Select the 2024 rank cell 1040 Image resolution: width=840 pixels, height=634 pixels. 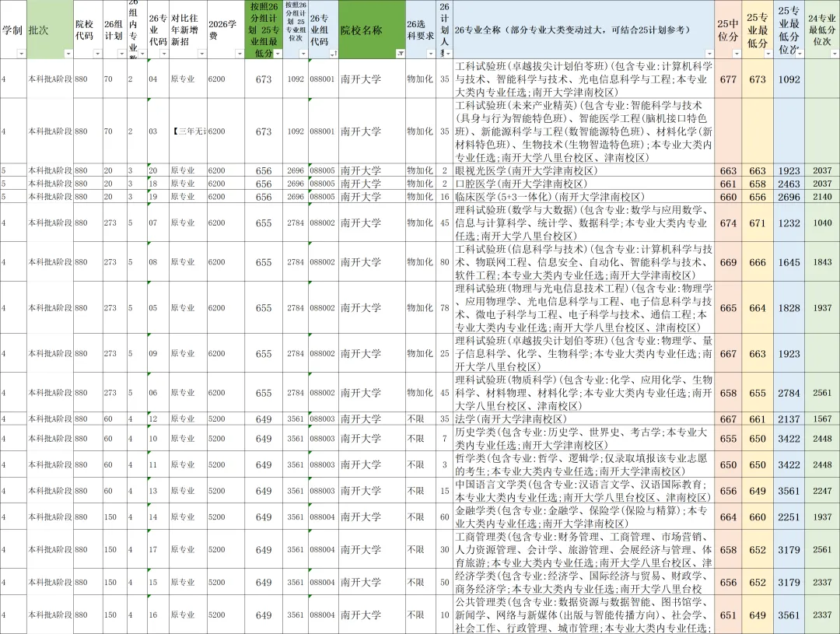822,222
